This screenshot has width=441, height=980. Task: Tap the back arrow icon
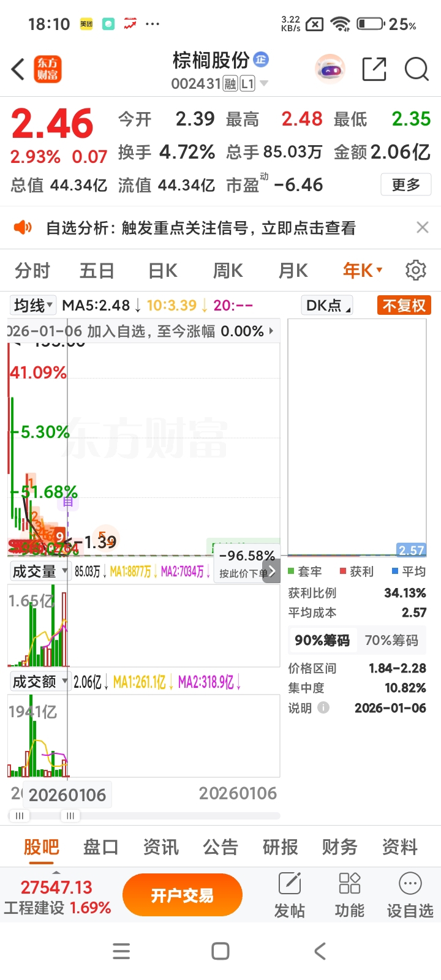pyautogui.click(x=18, y=69)
